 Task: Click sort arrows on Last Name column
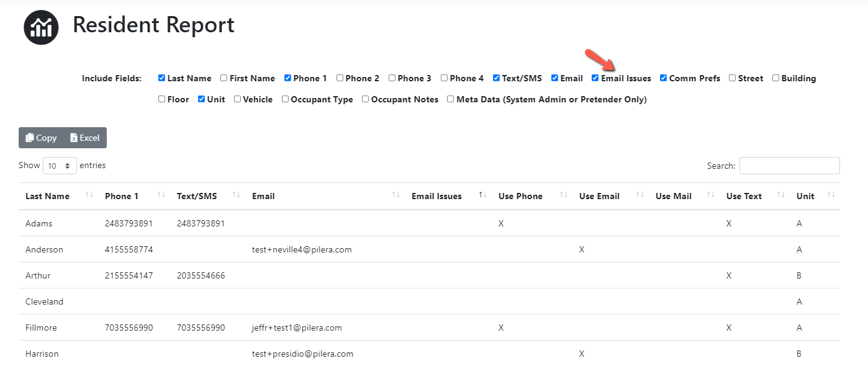[89, 195]
